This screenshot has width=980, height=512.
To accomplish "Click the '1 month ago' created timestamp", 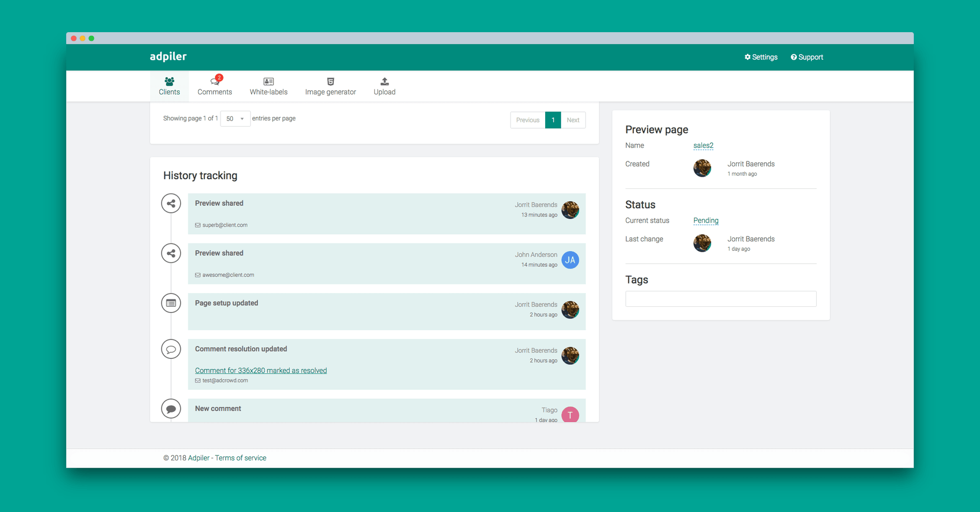I will [x=742, y=174].
